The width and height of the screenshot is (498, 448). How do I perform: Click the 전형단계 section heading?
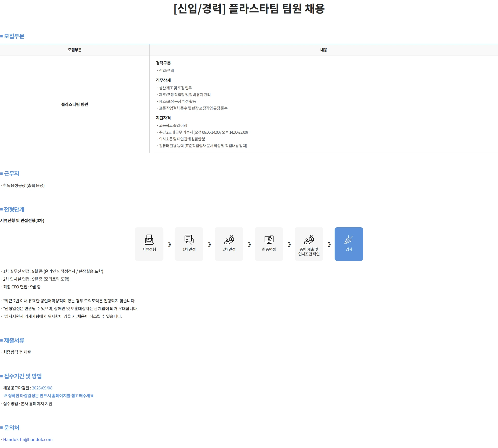click(14, 209)
